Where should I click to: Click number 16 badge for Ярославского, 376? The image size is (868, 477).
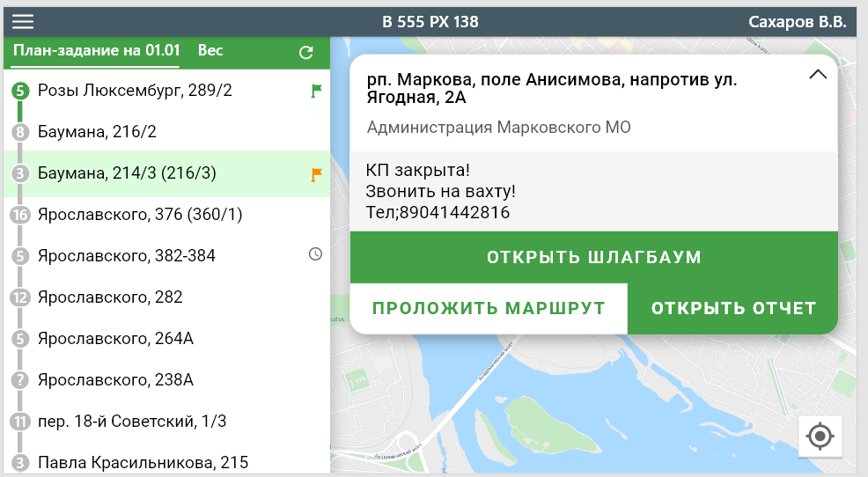21,215
